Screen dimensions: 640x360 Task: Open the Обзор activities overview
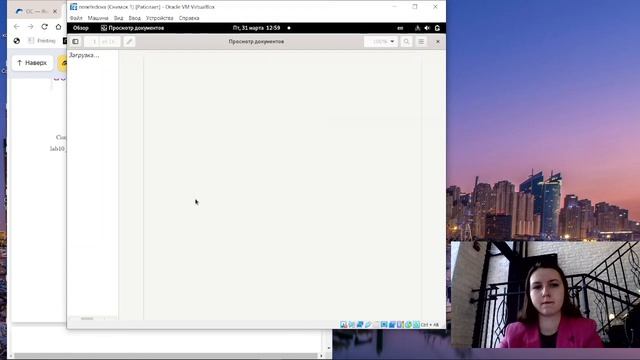[81, 28]
